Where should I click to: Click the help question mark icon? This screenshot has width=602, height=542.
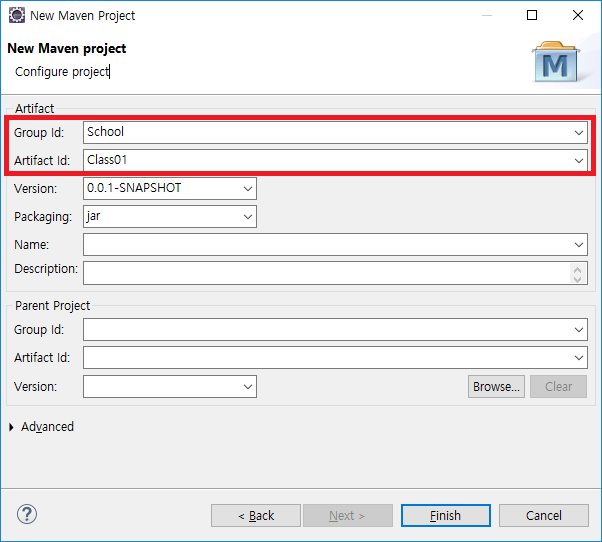tap(27, 514)
